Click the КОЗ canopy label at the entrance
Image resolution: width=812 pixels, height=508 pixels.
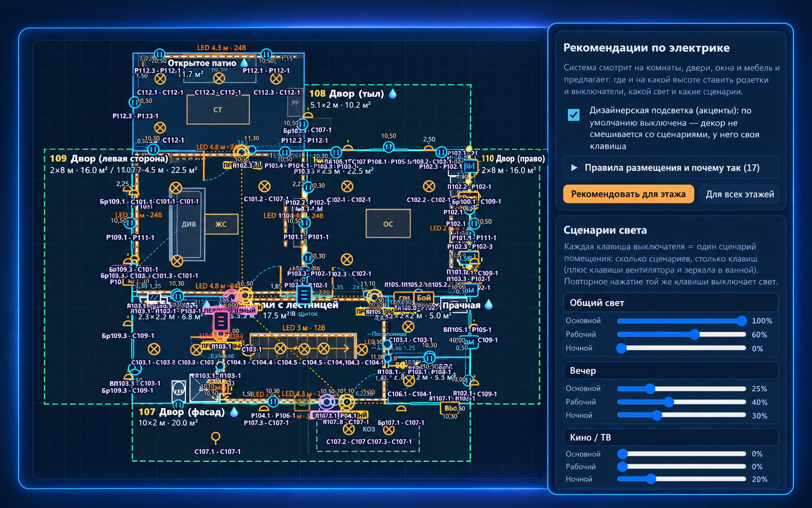[369, 429]
